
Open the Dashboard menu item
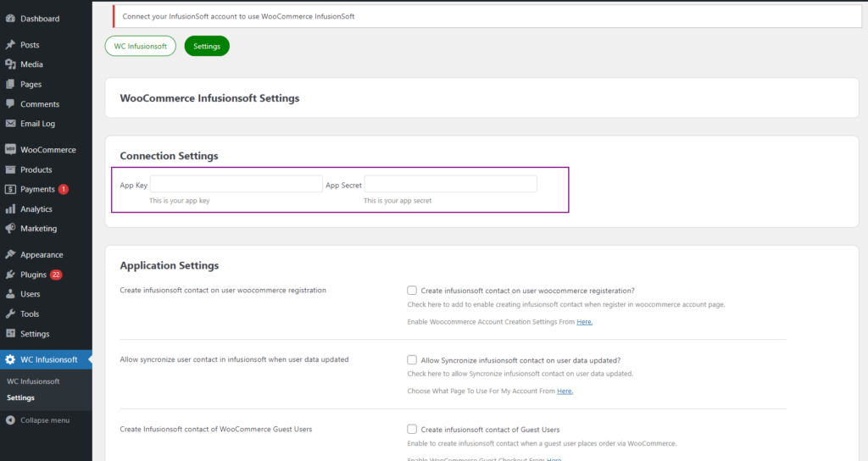(46, 19)
